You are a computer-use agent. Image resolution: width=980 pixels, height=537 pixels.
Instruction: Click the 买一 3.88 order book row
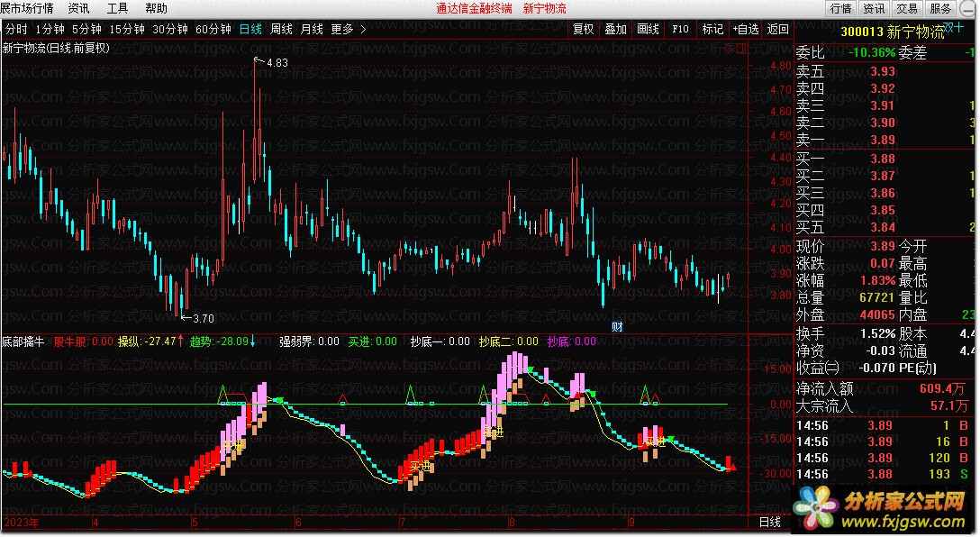point(884,159)
